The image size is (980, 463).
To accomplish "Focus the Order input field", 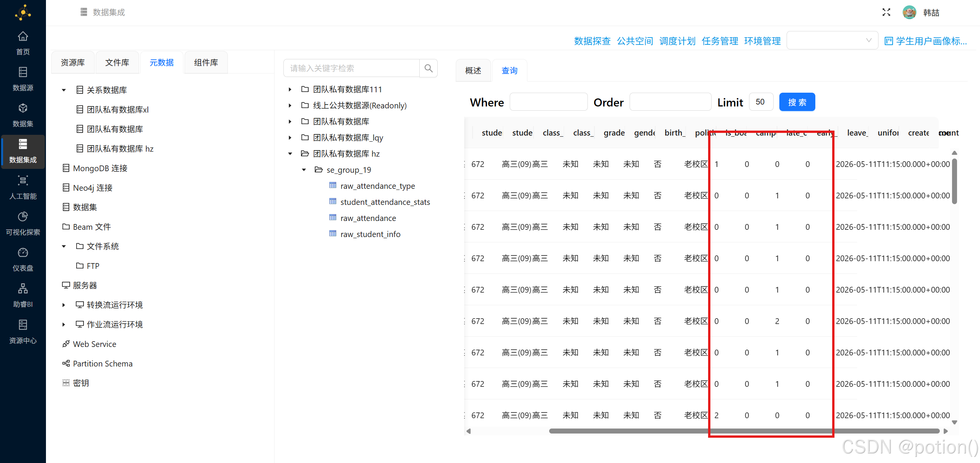I will click(670, 102).
